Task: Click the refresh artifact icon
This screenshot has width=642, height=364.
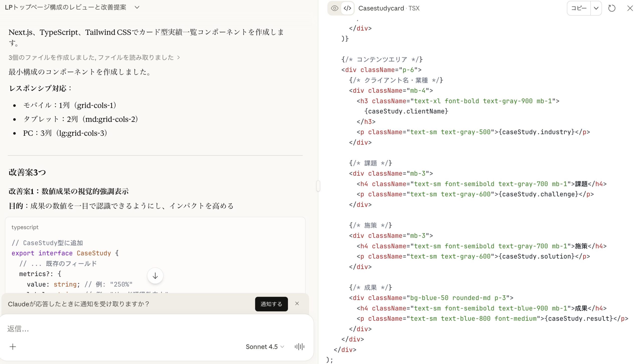Action: point(612,8)
